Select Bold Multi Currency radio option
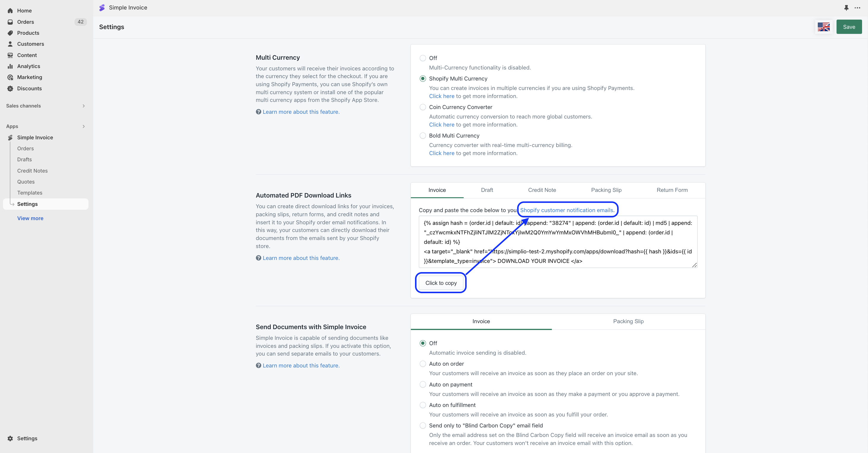Screen dimensions: 868x453 (x=422, y=136)
